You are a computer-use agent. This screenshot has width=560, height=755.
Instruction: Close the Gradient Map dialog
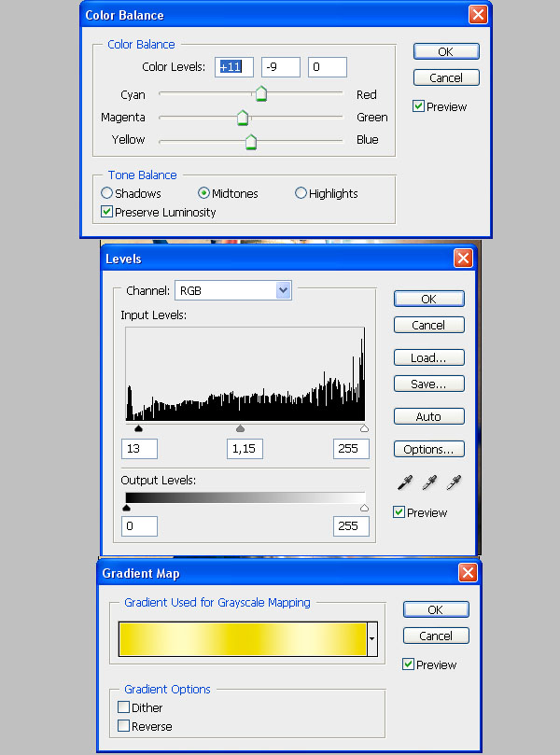click(x=468, y=572)
